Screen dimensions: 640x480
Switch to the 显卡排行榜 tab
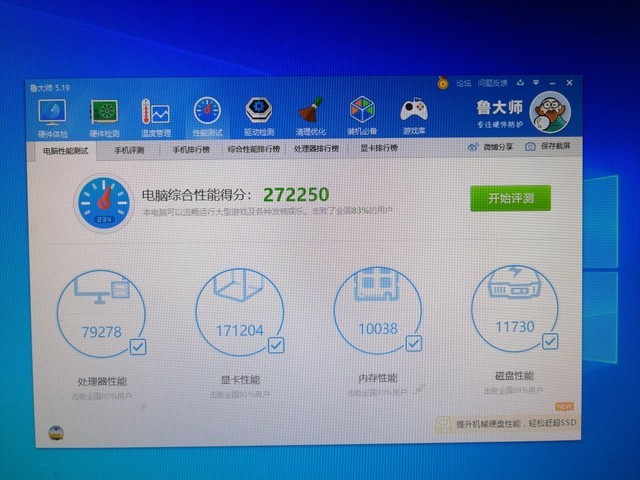[379, 148]
